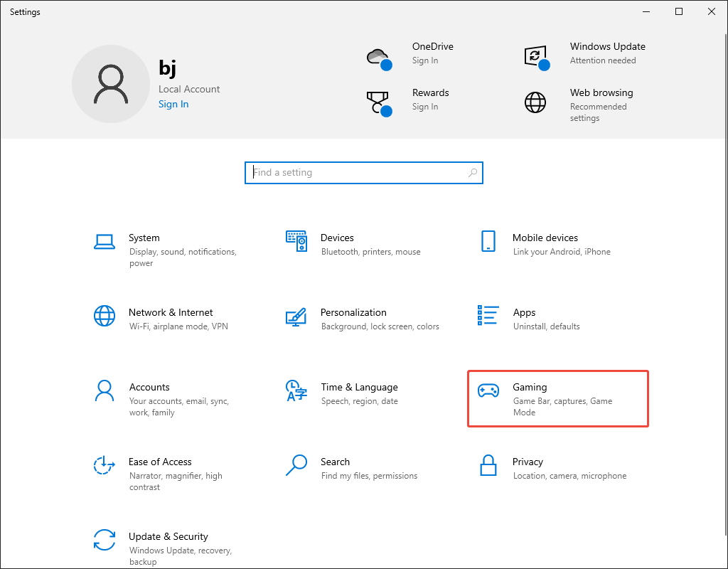
Task: Open the Time & Language icon
Action: [x=296, y=390]
